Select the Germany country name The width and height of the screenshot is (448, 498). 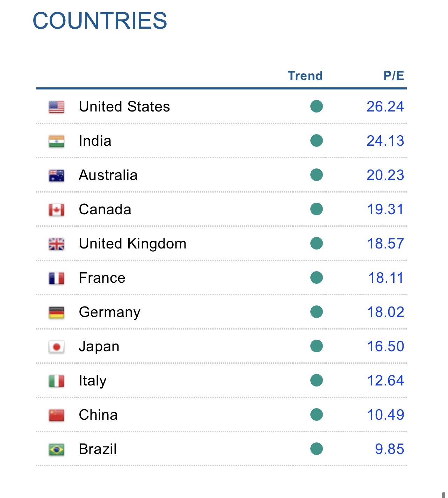click(110, 312)
